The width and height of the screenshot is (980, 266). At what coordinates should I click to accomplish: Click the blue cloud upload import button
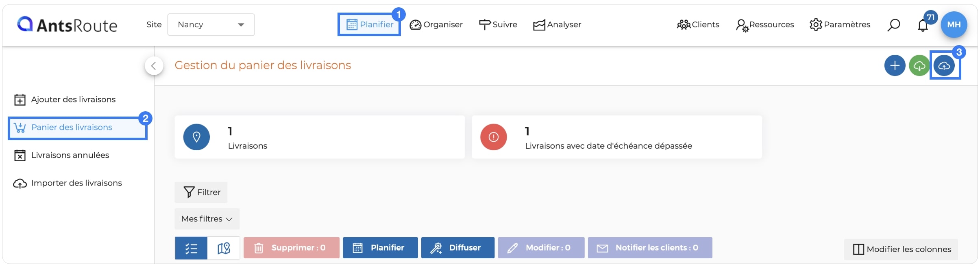[x=944, y=65]
